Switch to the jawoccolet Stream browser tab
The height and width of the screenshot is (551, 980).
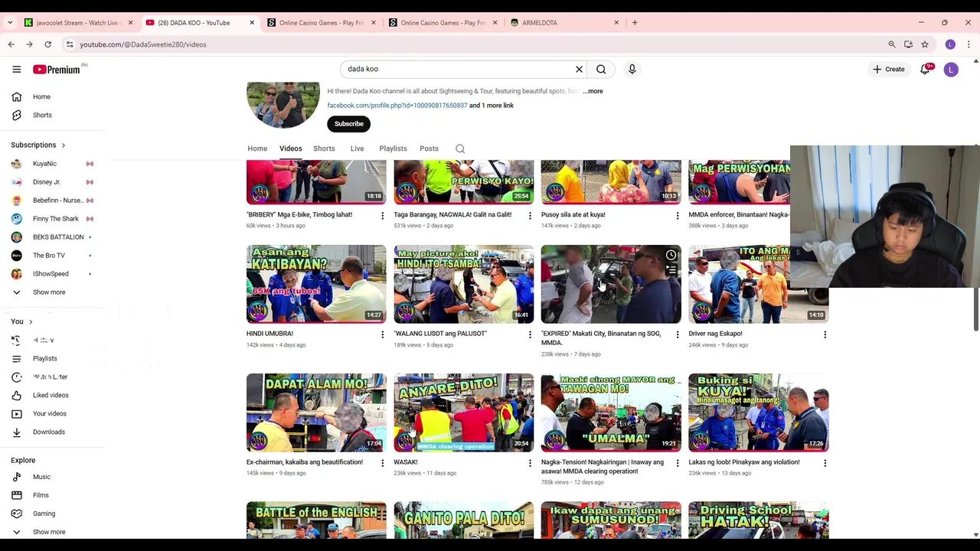pyautogui.click(x=78, y=23)
